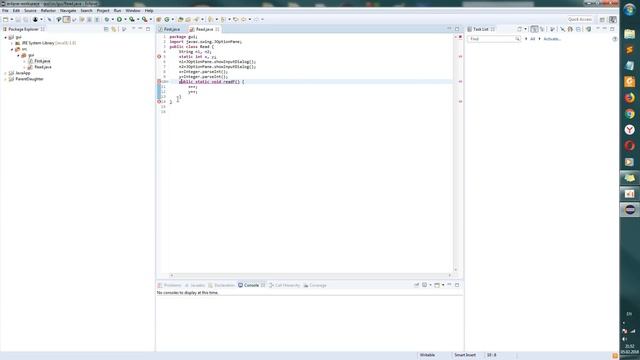Open the Java perspective button
The height and width of the screenshot is (360, 640).
pos(613,19)
